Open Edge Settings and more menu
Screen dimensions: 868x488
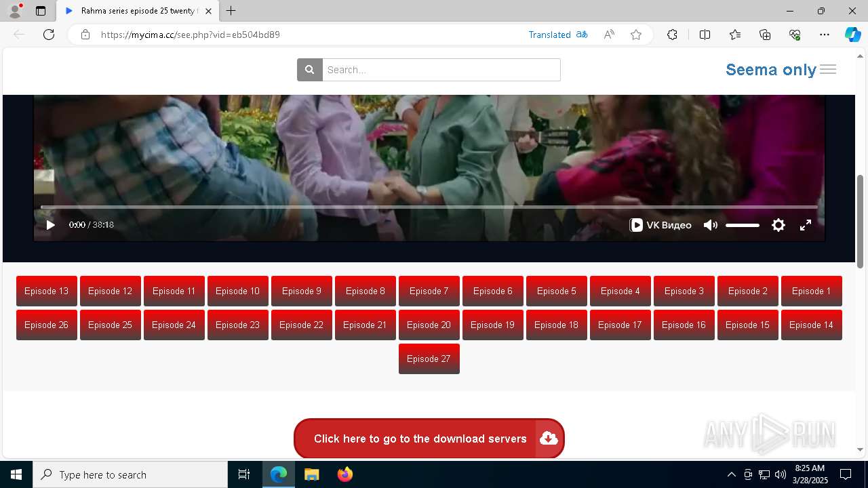tap(825, 35)
